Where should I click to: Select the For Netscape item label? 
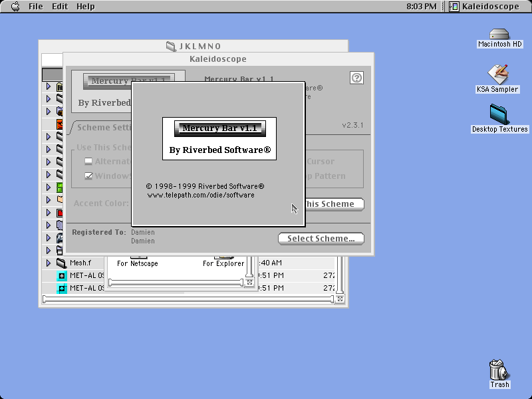click(138, 263)
